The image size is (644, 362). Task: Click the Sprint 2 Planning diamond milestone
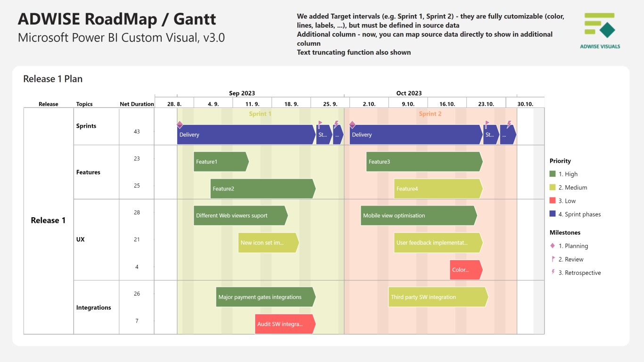352,125
